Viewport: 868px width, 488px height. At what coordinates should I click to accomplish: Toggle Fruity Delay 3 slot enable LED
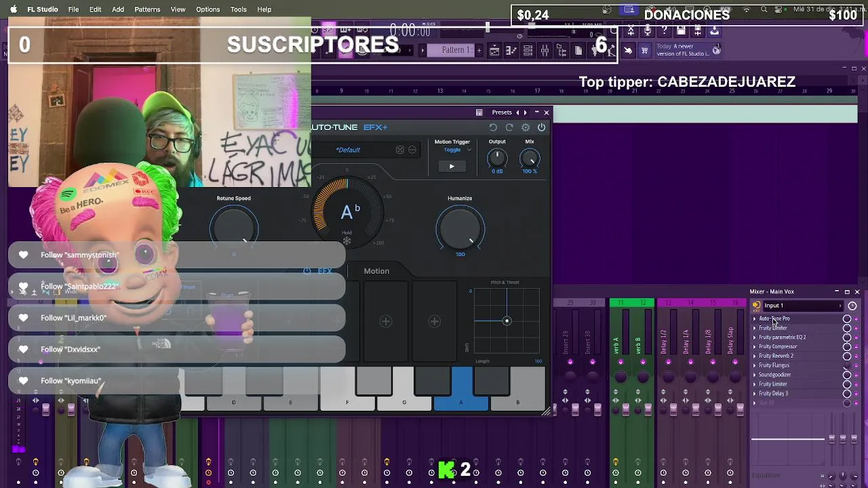(856, 394)
